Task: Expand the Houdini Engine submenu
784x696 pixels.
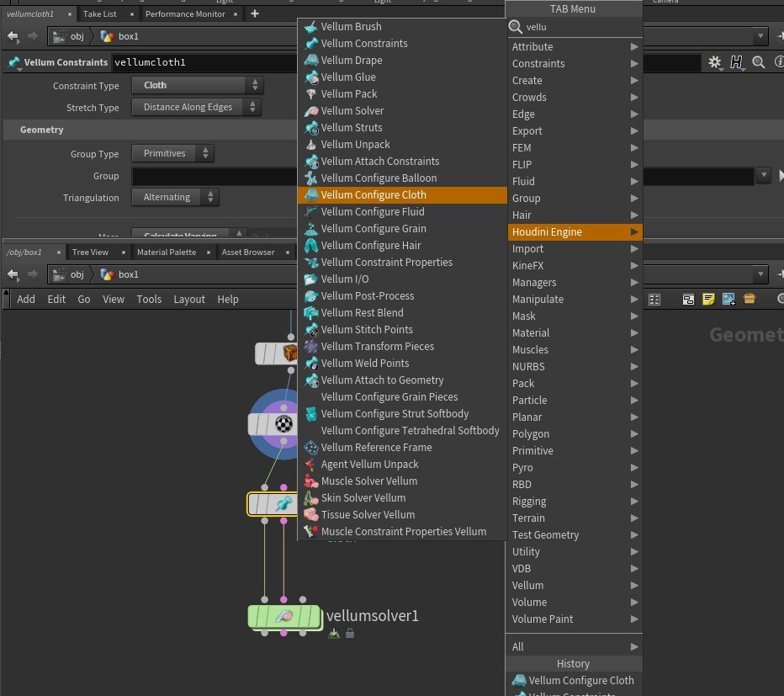Action: (574, 232)
